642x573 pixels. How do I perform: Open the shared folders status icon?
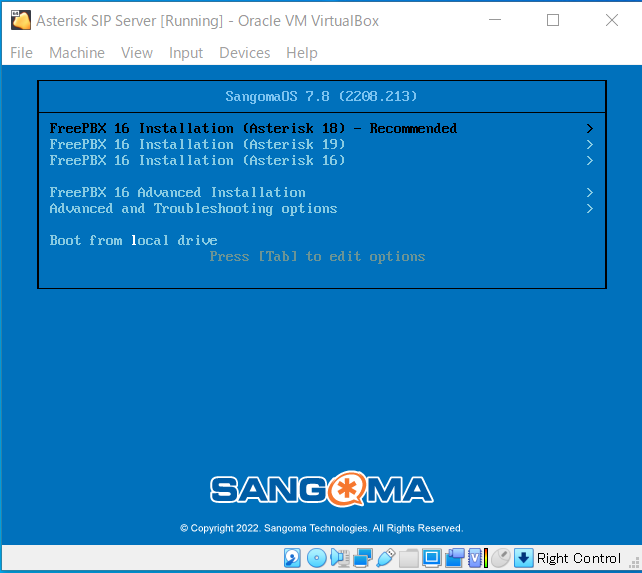[x=409, y=558]
